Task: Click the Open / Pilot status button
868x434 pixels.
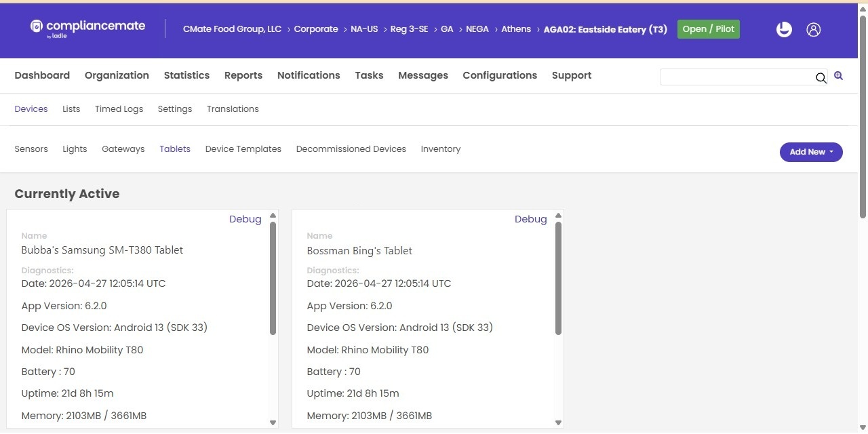Action: pos(709,29)
